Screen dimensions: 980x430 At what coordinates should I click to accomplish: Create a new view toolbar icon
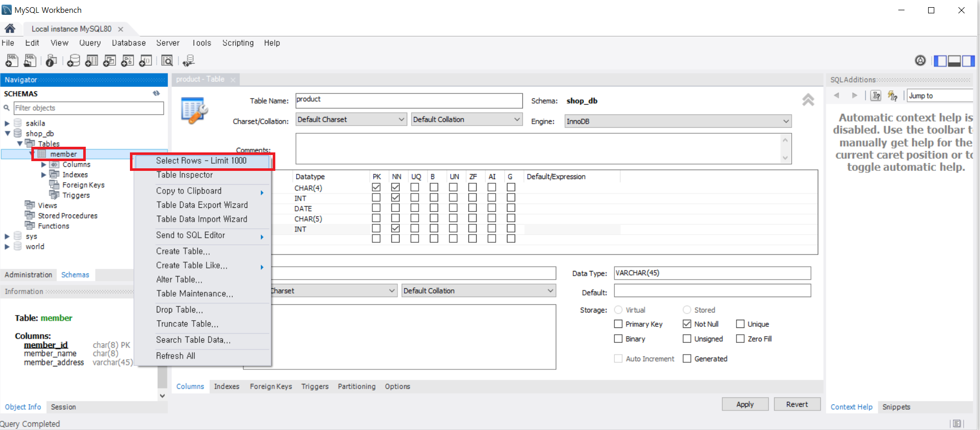[109, 61]
